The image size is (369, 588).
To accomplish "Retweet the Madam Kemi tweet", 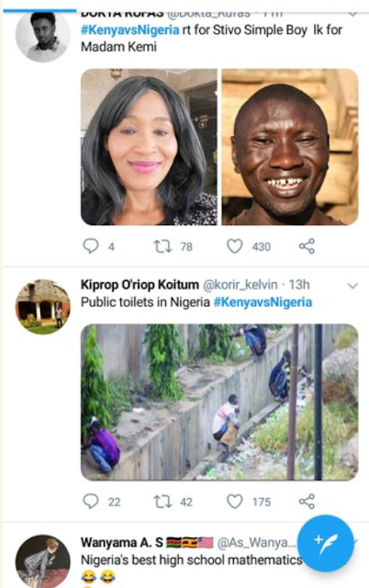I will (x=162, y=246).
